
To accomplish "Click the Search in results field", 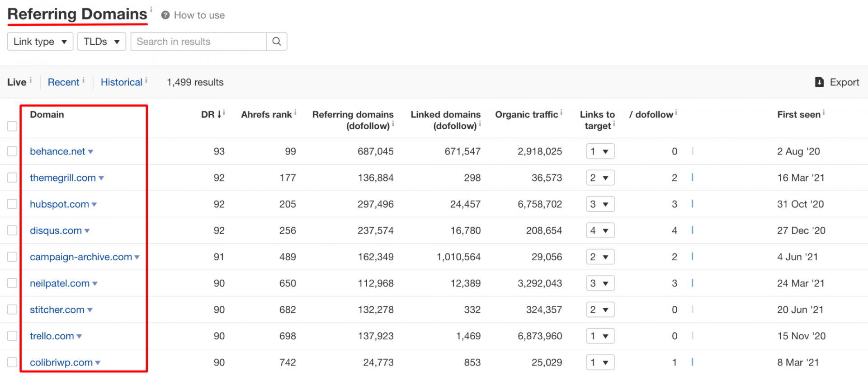I will [x=198, y=42].
